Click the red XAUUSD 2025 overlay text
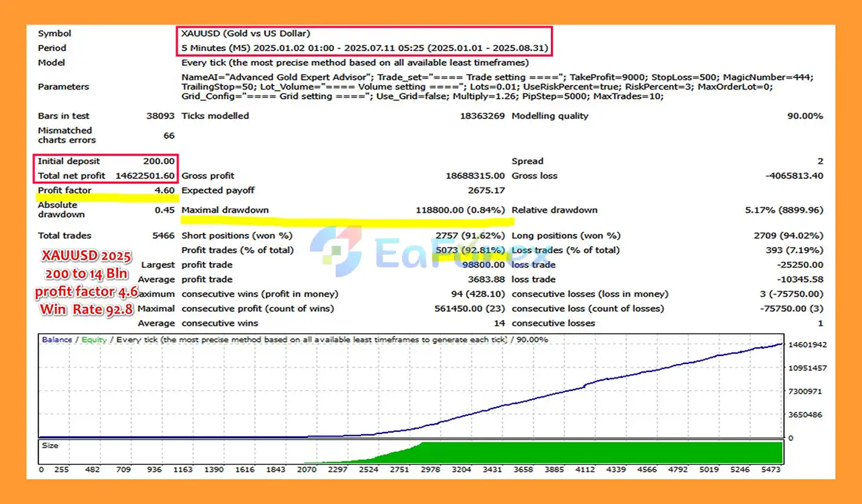 87,256
